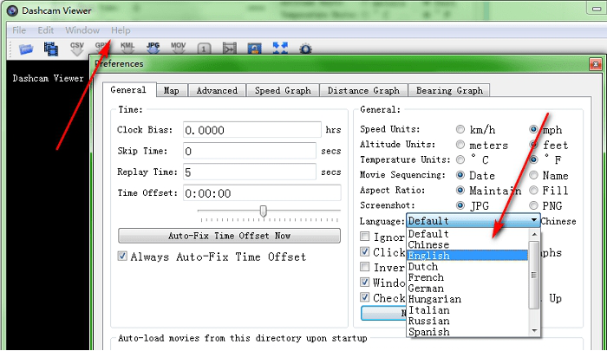
Task: Pick Italian from the language list
Action: [467, 310]
